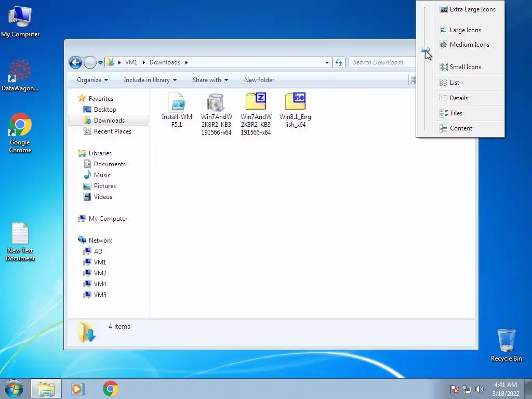Click the New folder button
This screenshot has height=399, width=532.
[x=259, y=80]
